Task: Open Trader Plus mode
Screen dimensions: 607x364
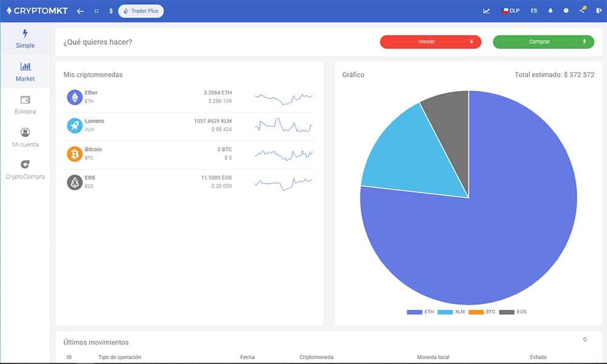Action: coord(141,11)
